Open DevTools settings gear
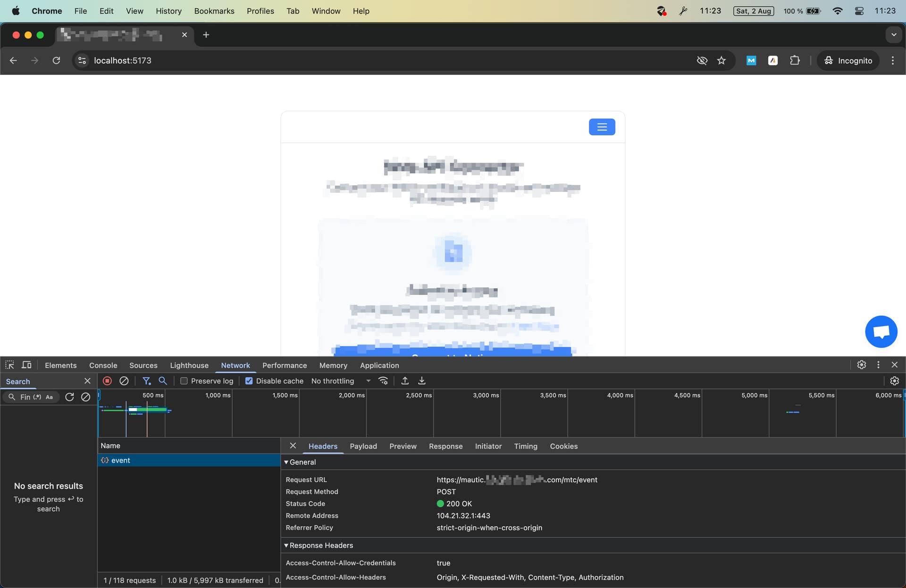This screenshot has width=906, height=588. 861,365
